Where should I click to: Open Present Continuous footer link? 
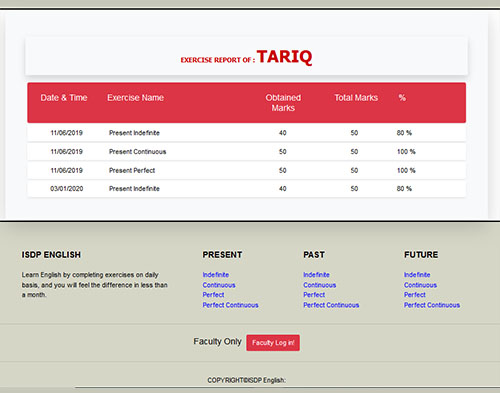219,285
